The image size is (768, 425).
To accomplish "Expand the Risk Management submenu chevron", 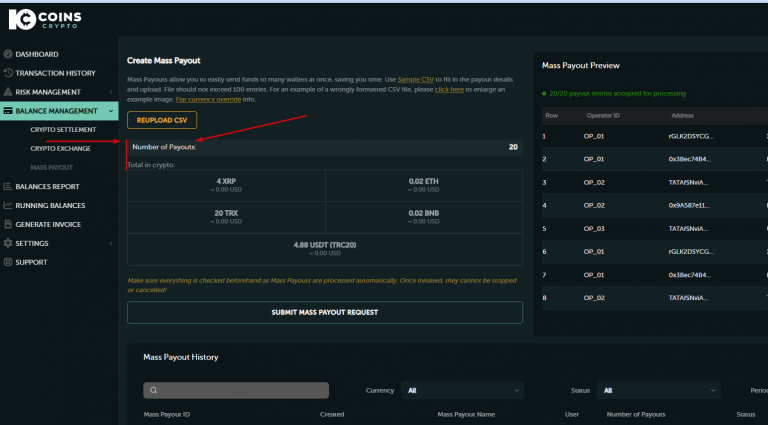I will (x=111, y=92).
